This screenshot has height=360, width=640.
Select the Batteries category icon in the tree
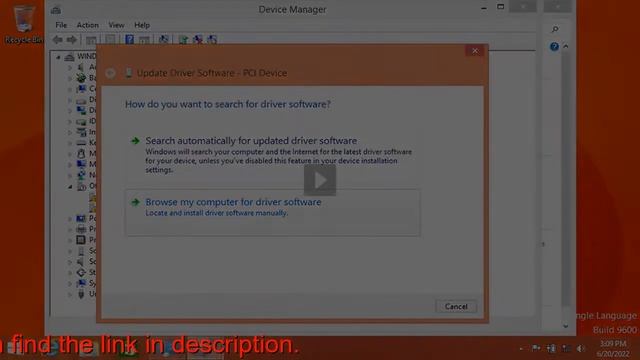point(81,78)
